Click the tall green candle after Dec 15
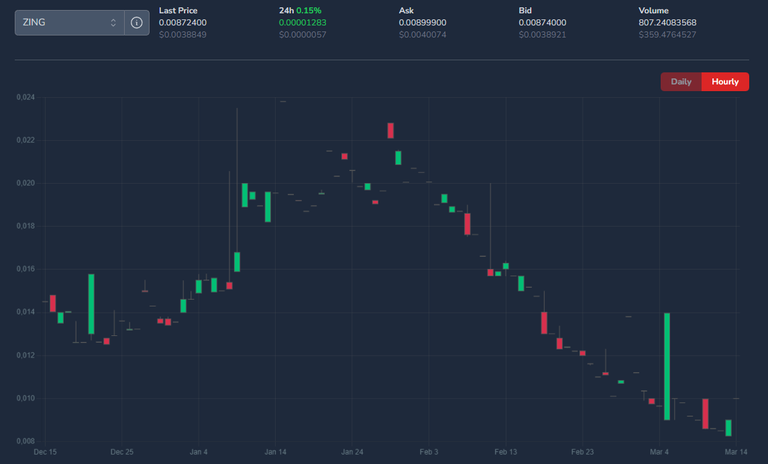The height and width of the screenshot is (464, 768). pyautogui.click(x=91, y=304)
